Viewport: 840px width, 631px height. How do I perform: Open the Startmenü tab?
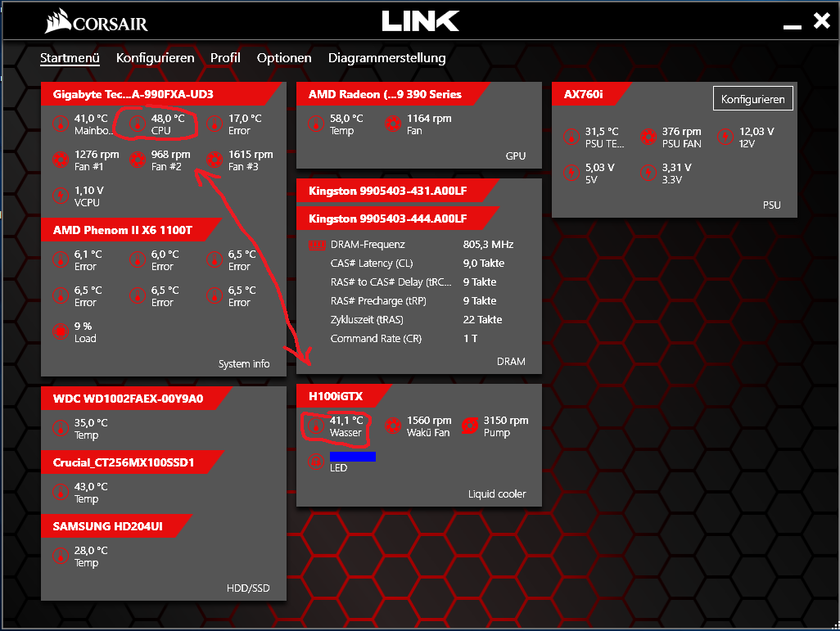70,58
